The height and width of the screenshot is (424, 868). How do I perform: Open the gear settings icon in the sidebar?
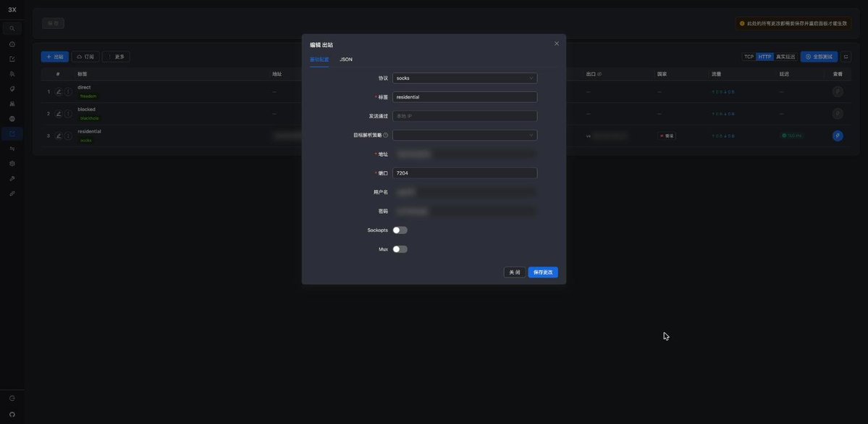tap(12, 164)
